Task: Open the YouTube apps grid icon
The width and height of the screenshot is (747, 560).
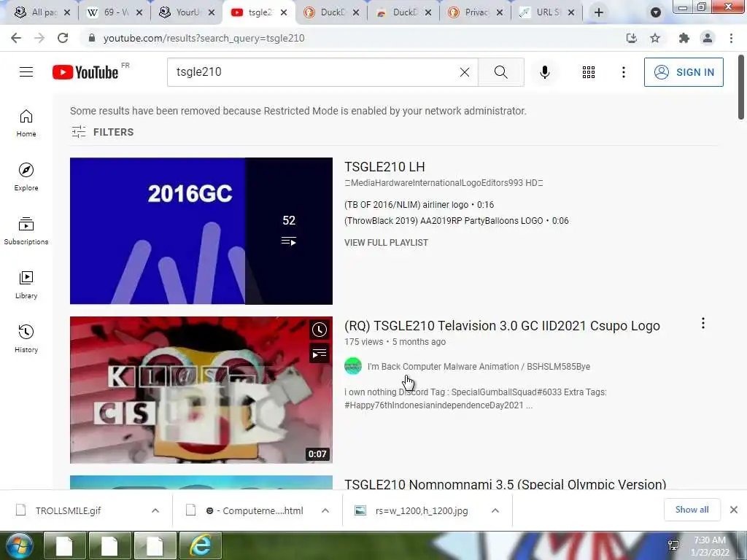Action: point(589,72)
